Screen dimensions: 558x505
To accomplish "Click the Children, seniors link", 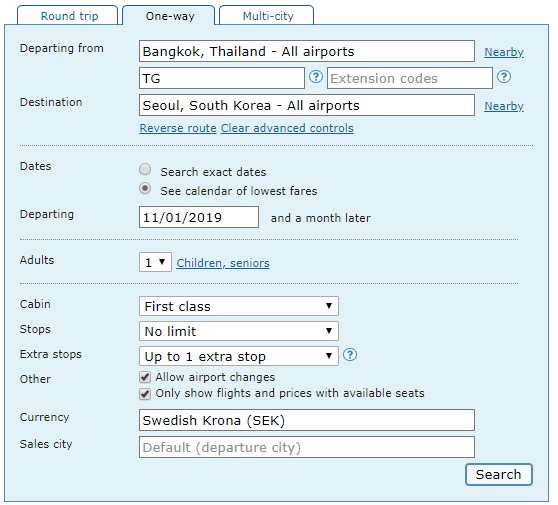I will (x=223, y=263).
